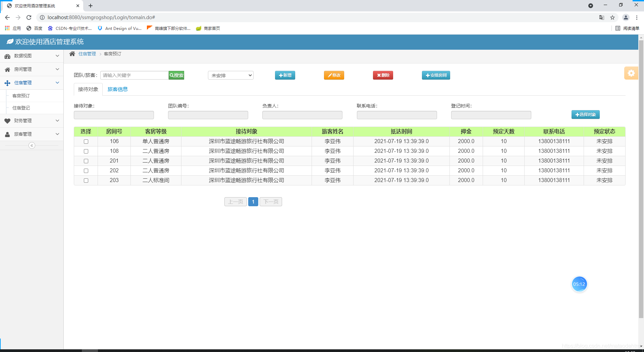Open the CSDN bookmark
This screenshot has height=352, width=644.
(x=70, y=28)
